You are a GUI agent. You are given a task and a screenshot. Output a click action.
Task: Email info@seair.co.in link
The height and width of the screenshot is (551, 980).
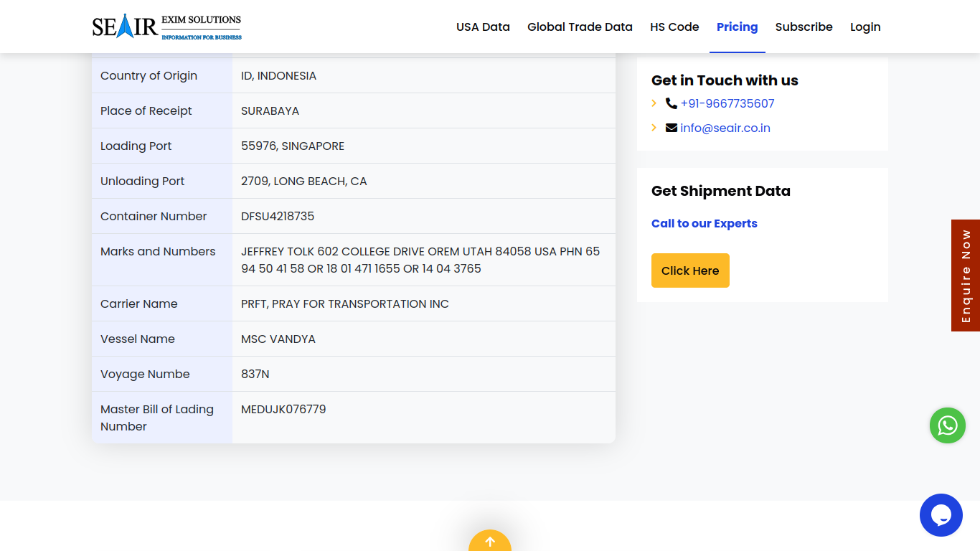[725, 128]
